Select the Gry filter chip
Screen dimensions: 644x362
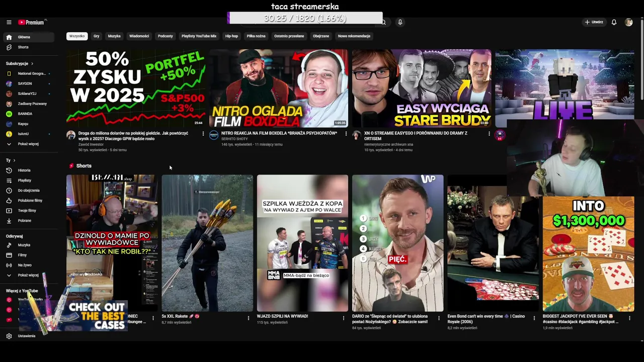pos(97,36)
